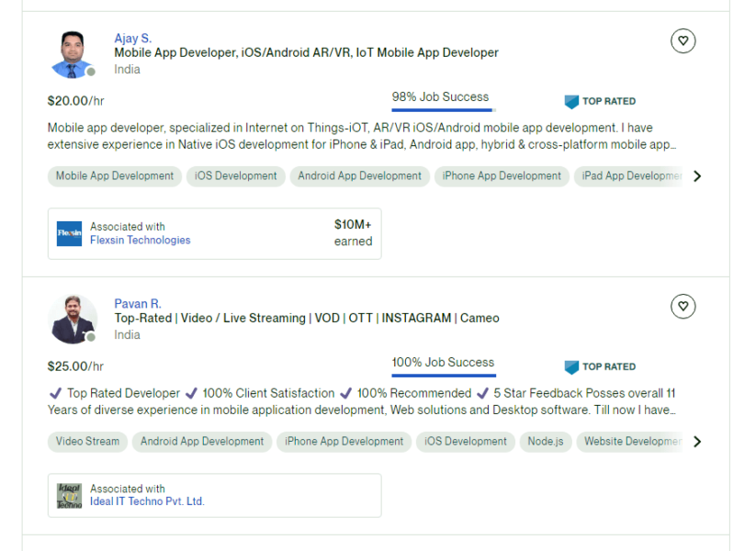Open Flexsin Technologies agency link

click(140, 241)
